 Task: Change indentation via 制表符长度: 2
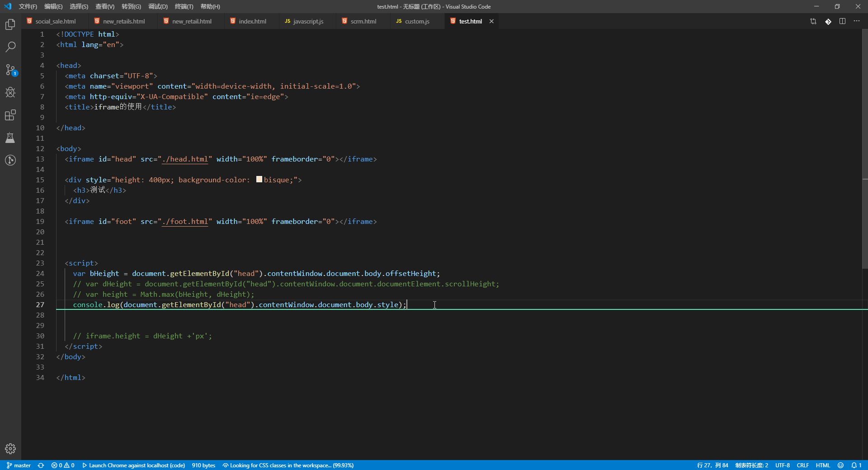click(751, 465)
